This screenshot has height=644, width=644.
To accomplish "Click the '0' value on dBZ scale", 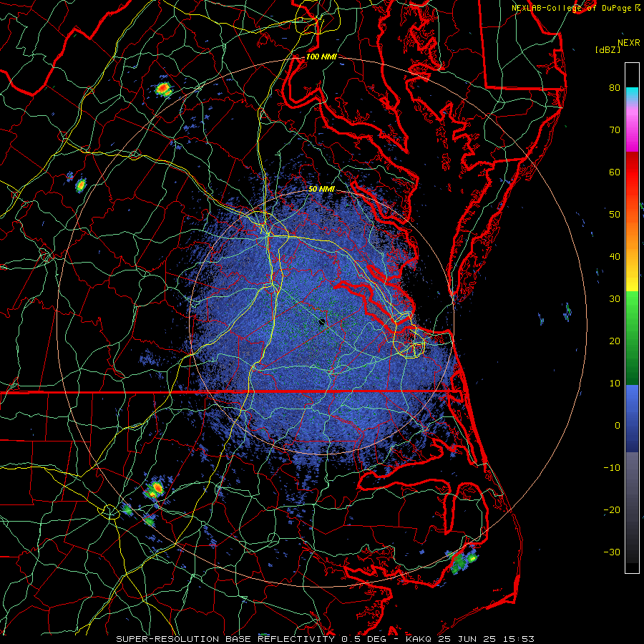I will point(617,426).
